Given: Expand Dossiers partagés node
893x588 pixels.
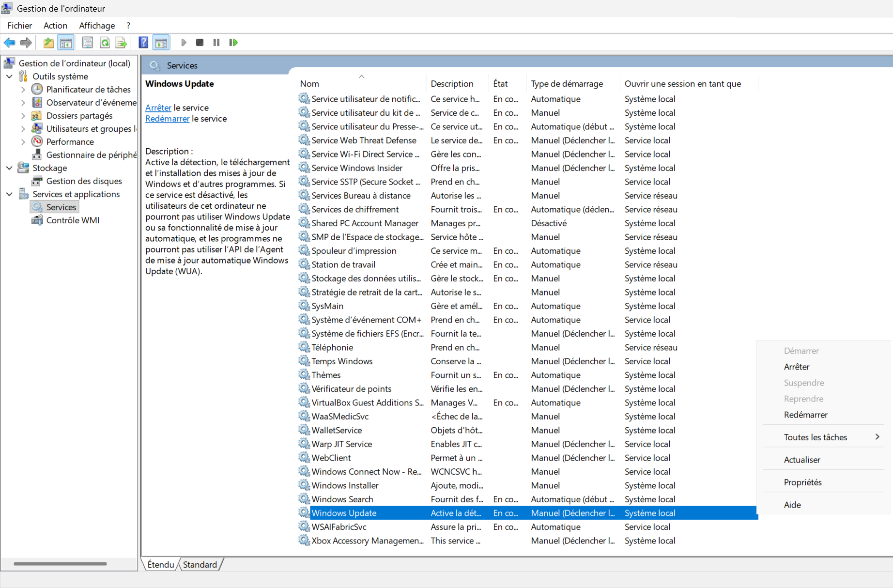Looking at the screenshot, I should [23, 116].
